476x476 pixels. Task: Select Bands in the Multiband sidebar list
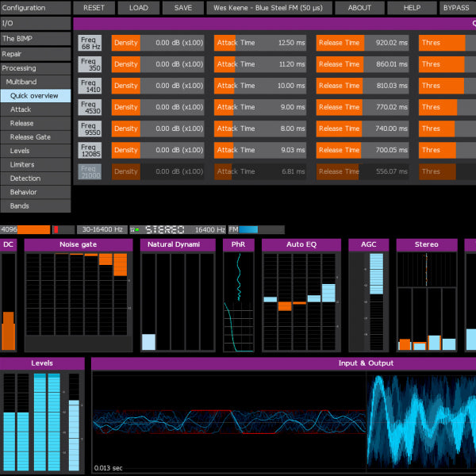point(35,206)
